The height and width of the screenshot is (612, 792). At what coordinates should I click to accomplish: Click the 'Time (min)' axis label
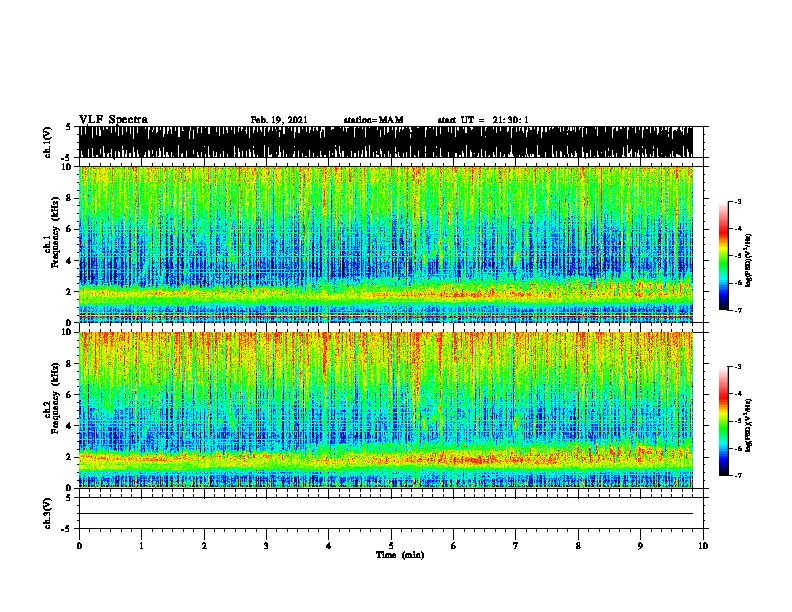(400, 555)
